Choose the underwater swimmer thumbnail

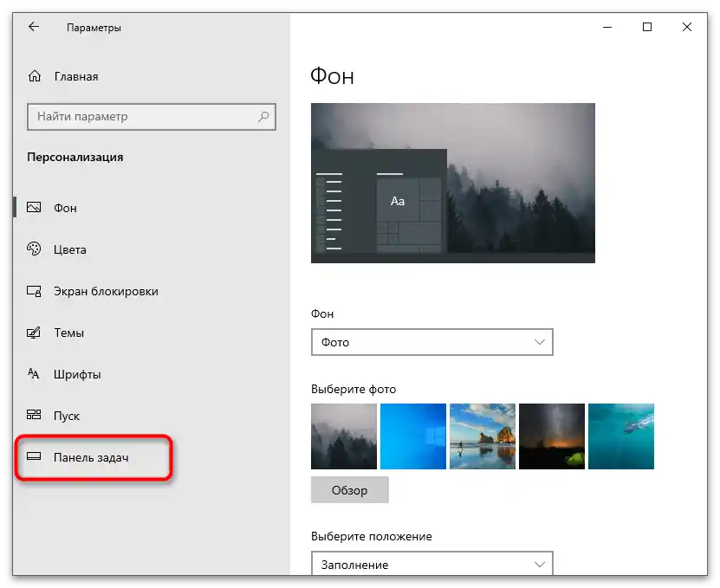(x=621, y=436)
